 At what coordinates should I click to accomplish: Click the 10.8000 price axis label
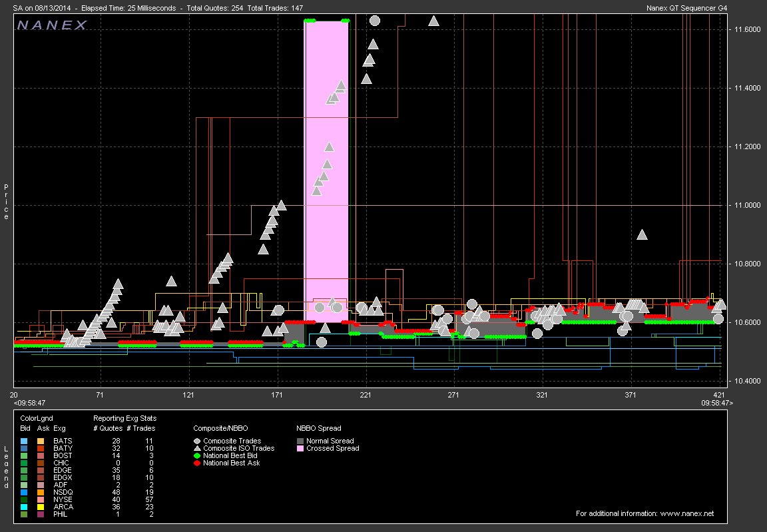pyautogui.click(x=748, y=264)
